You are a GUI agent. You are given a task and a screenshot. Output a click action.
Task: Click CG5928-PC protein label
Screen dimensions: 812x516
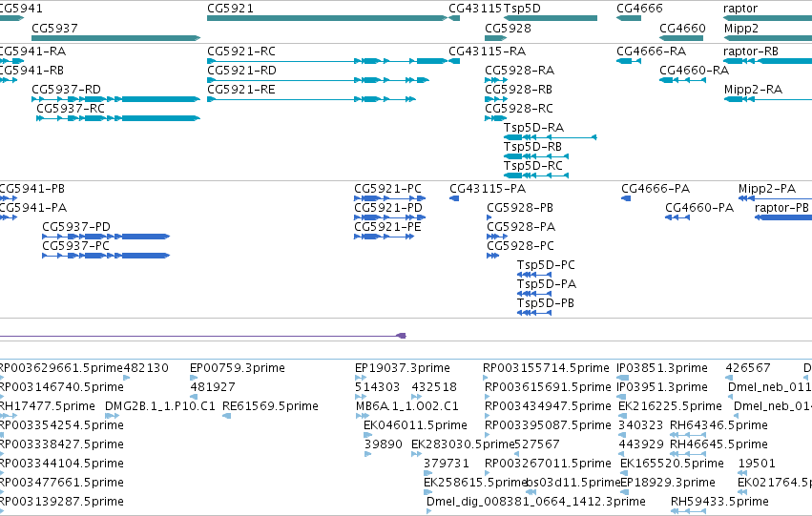coord(520,246)
